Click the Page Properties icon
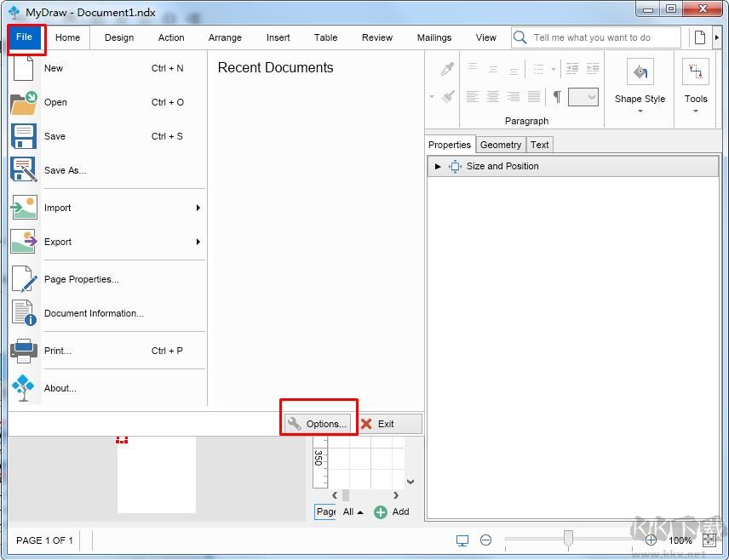This screenshot has height=560, width=729. (x=24, y=279)
